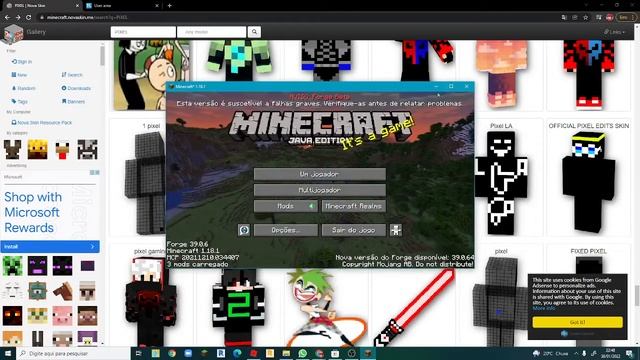Open the Search link in sidebar
640x360 pixels.
click(x=72, y=75)
